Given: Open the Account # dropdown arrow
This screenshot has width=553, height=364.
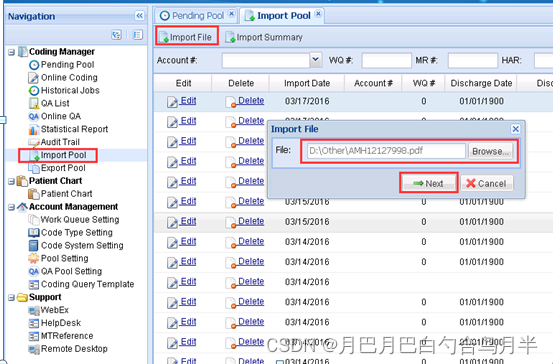Looking at the screenshot, I should point(316,60).
